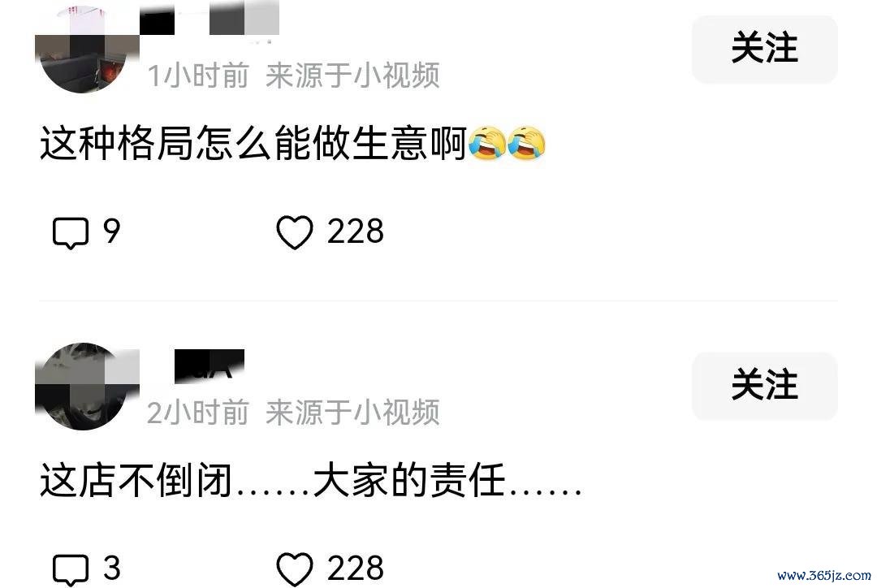Click the first commenter's blurred username
The height and width of the screenshot is (588, 877).
pyautogui.click(x=210, y=20)
